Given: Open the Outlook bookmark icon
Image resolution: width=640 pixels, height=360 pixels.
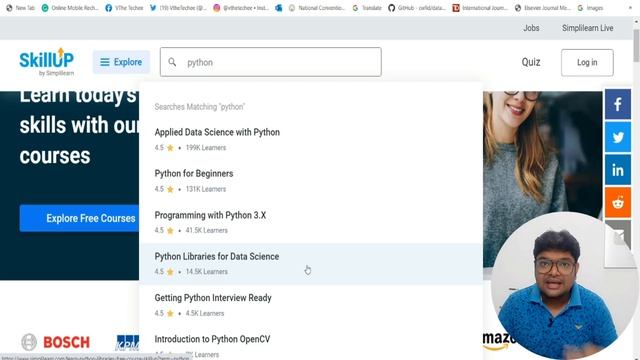Looking at the screenshot, I should 279,8.
